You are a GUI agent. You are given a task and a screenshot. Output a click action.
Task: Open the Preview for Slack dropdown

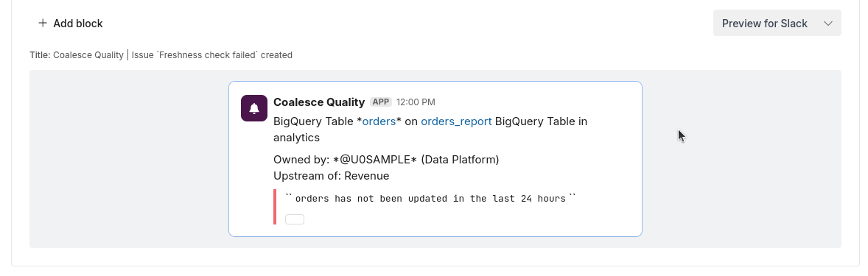point(777,24)
